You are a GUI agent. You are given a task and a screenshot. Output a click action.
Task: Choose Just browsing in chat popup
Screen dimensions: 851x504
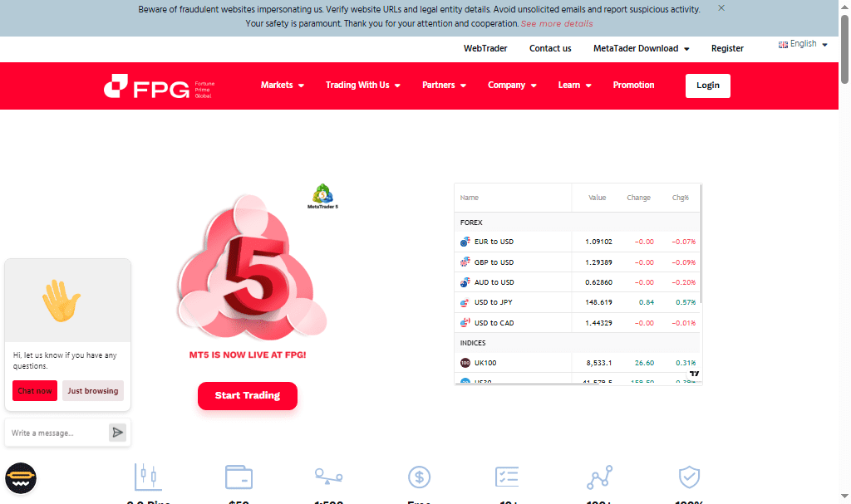tap(93, 390)
